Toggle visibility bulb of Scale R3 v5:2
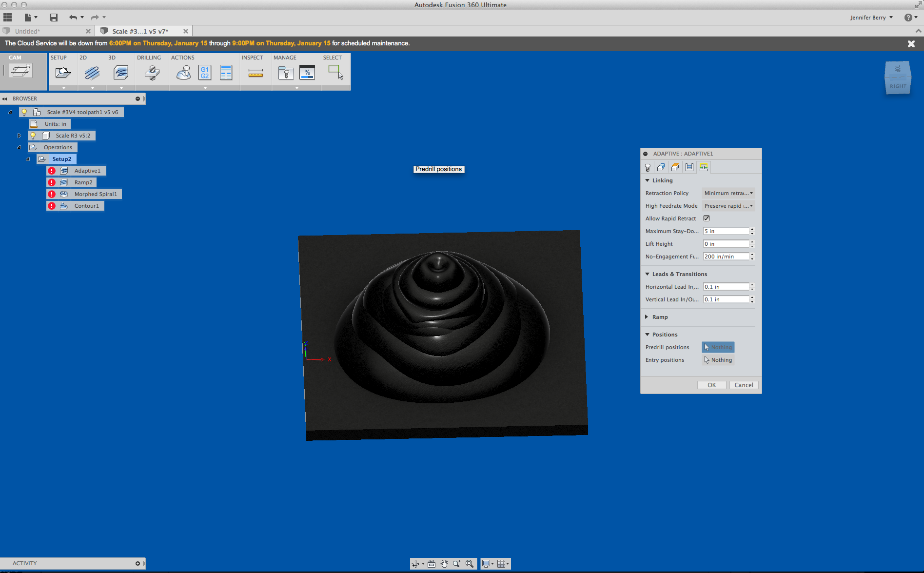The height and width of the screenshot is (573, 924). (x=33, y=136)
